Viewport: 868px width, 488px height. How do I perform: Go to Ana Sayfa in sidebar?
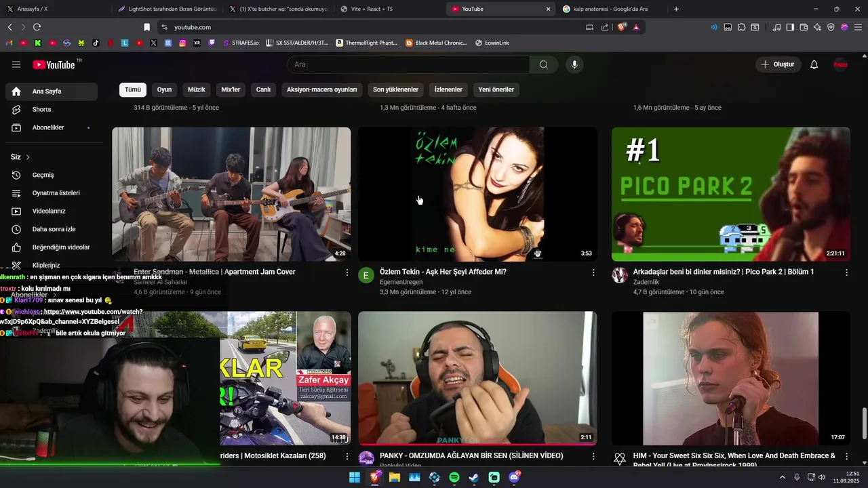(x=52, y=91)
